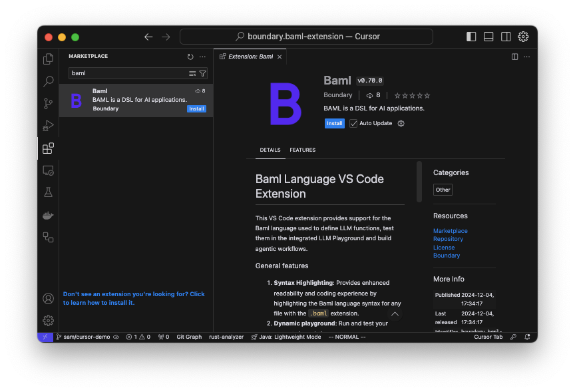This screenshot has height=392, width=575.
Task: Open the Testing flask icon
Action: pyautogui.click(x=48, y=192)
